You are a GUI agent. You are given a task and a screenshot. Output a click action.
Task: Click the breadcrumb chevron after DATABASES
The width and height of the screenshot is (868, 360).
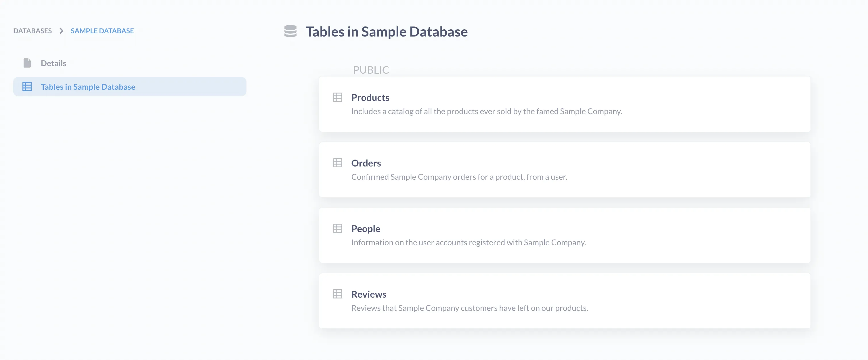[61, 31]
